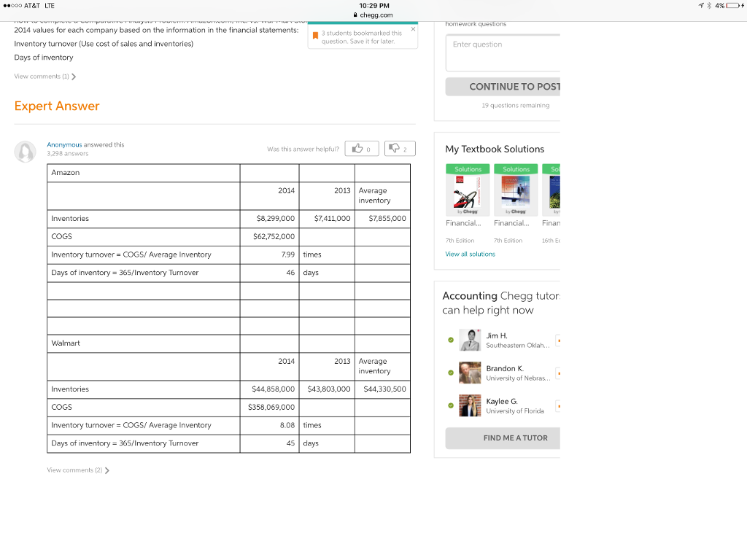This screenshot has height=560, width=747.
Task: Click the thumbs down icon
Action: [x=394, y=149]
